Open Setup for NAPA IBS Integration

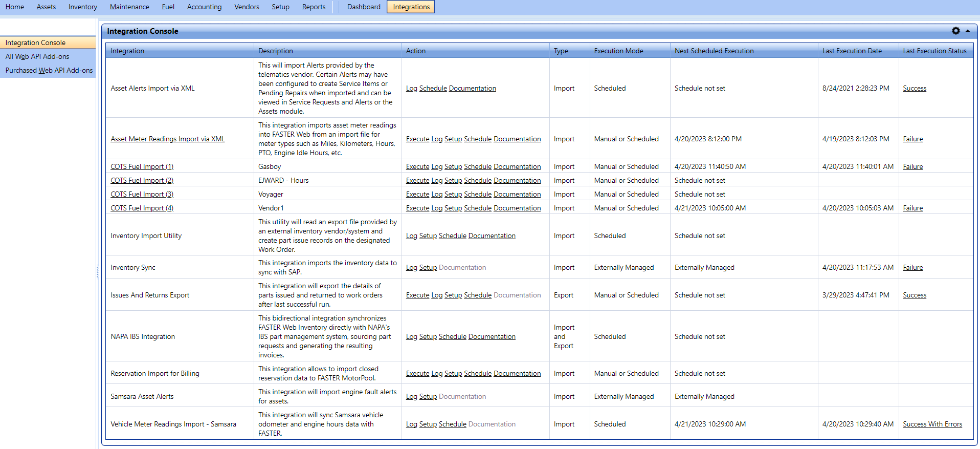pyautogui.click(x=428, y=336)
